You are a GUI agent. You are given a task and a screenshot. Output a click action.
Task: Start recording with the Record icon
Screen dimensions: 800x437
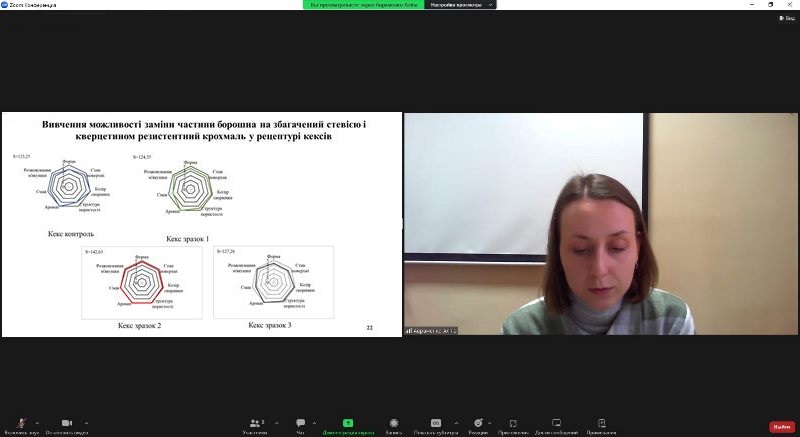[394, 425]
